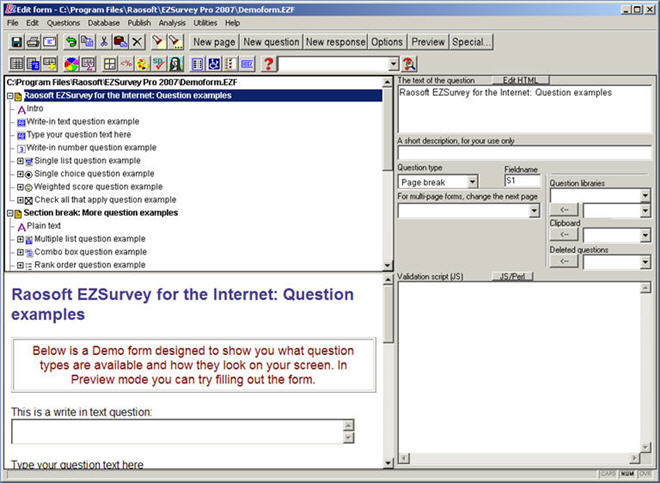The height and width of the screenshot is (483, 660).
Task: Expand the 'Single list question example' node
Action: 20,161
